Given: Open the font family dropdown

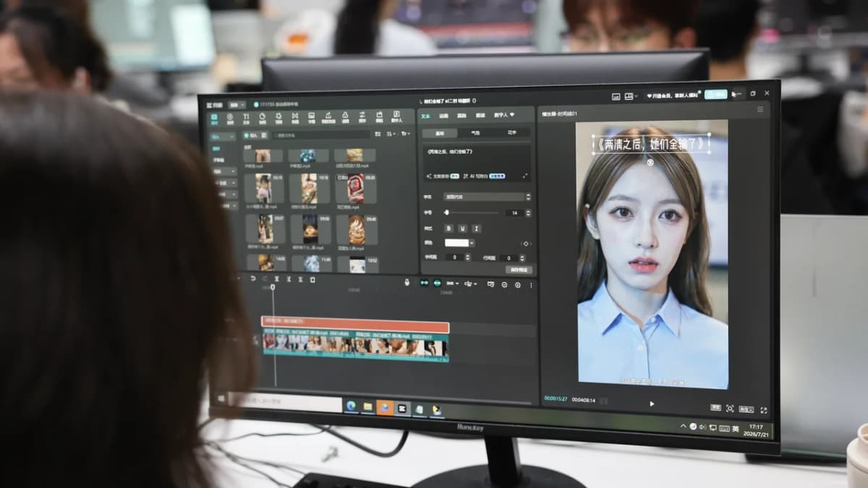Looking at the screenshot, I should coord(488,197).
